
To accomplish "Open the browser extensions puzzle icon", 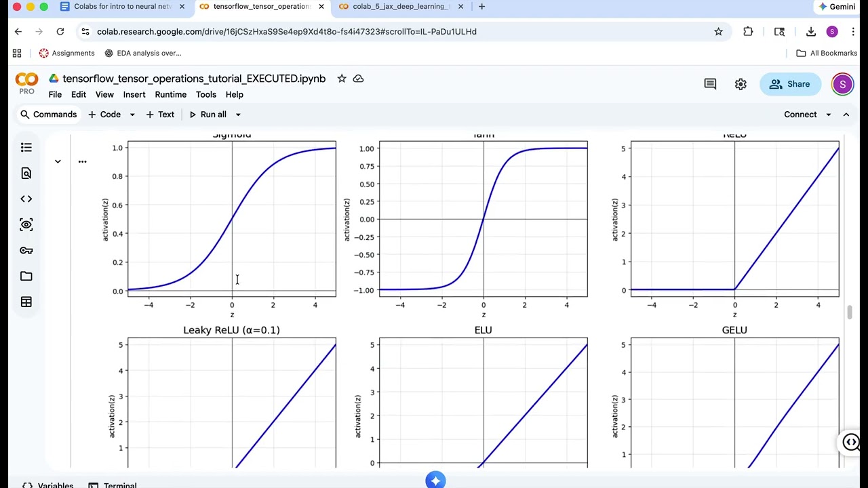I will [748, 31].
